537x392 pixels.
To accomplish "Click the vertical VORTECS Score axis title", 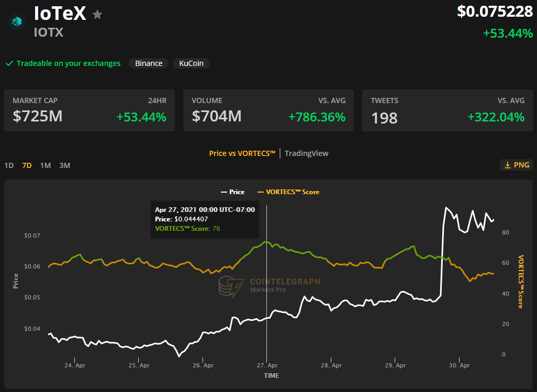I will tap(521, 282).
